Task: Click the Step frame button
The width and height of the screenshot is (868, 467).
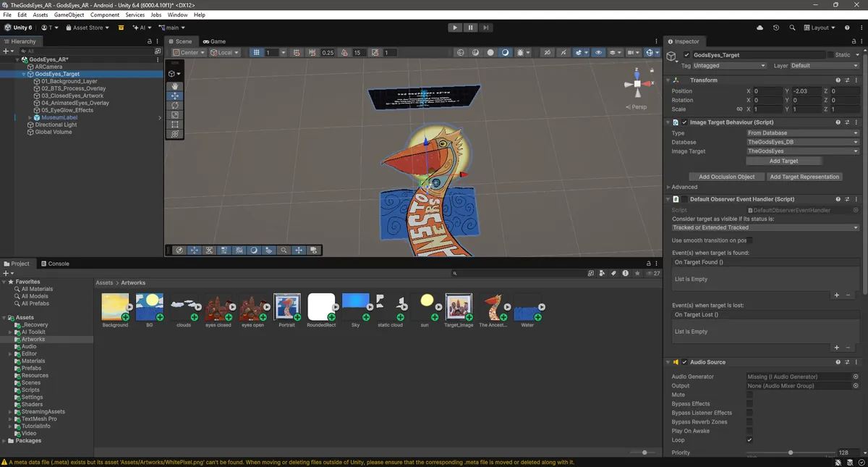Action: [486, 28]
